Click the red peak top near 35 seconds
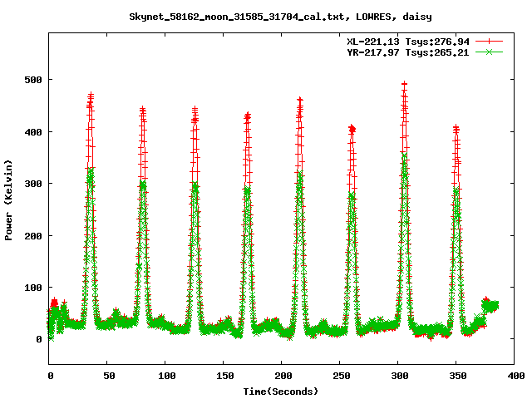 91,95
